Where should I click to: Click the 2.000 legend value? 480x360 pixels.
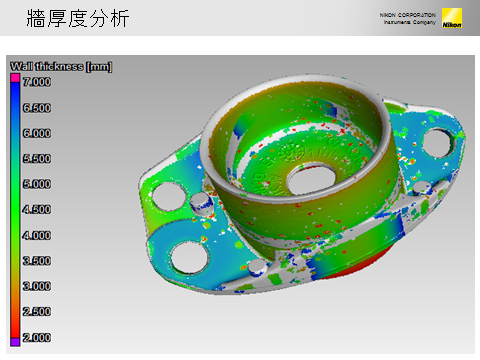pos(37,337)
